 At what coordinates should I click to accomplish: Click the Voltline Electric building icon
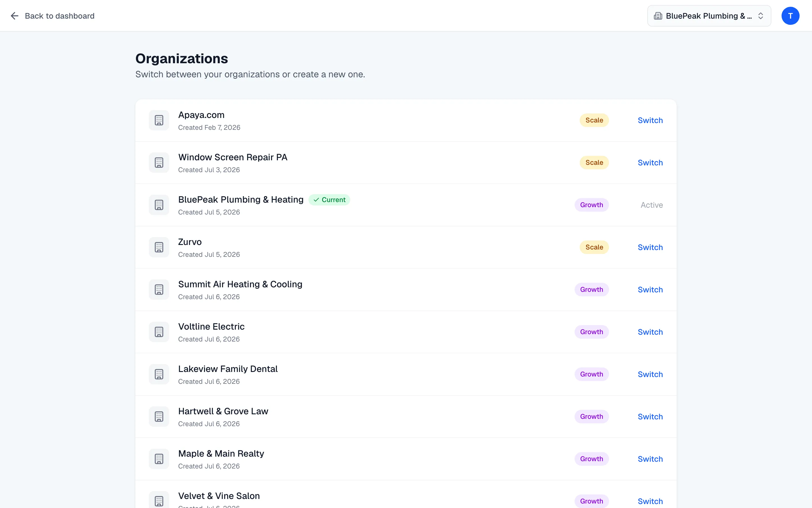coord(159,332)
